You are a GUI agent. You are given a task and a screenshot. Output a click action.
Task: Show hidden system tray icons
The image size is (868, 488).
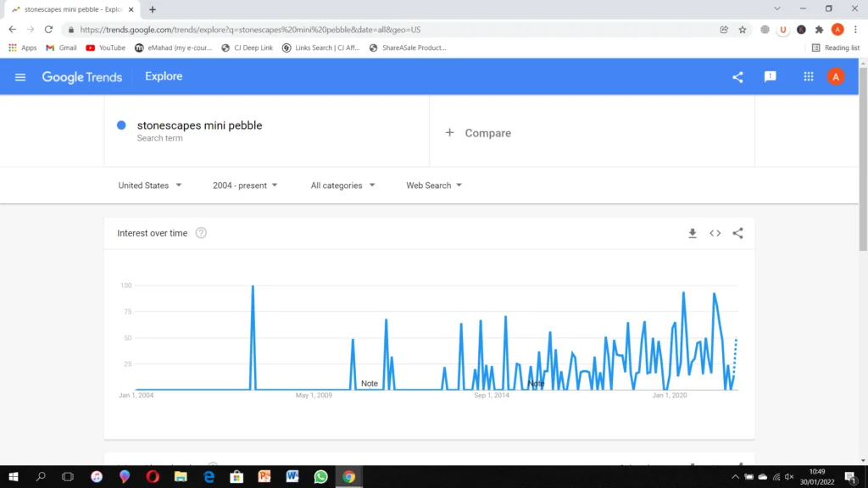(x=735, y=477)
